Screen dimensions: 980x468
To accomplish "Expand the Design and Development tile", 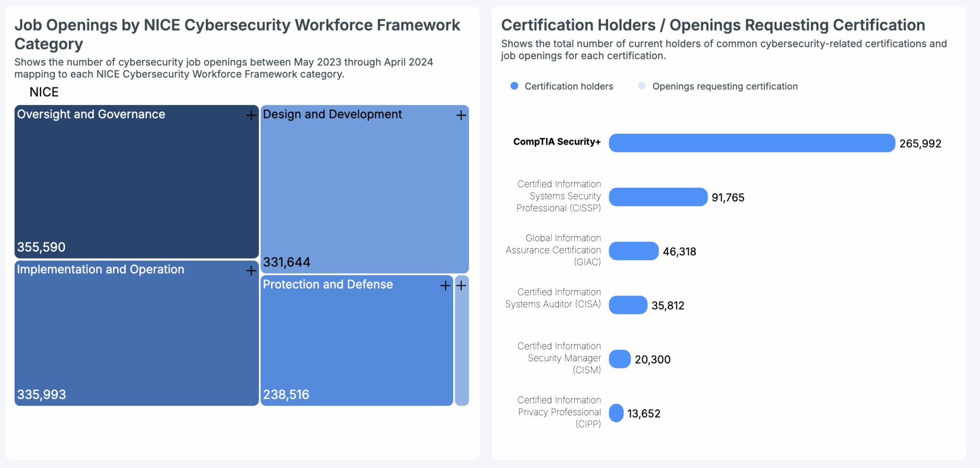I will 461,115.
